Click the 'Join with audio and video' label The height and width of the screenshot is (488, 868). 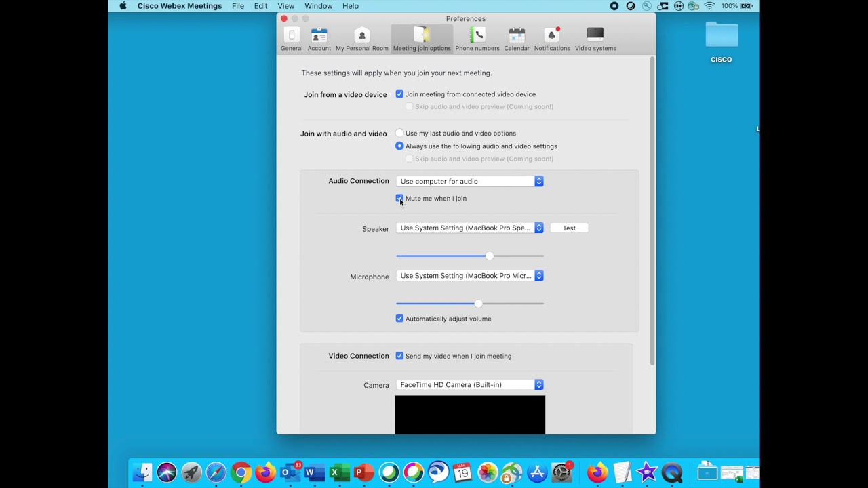pyautogui.click(x=344, y=134)
